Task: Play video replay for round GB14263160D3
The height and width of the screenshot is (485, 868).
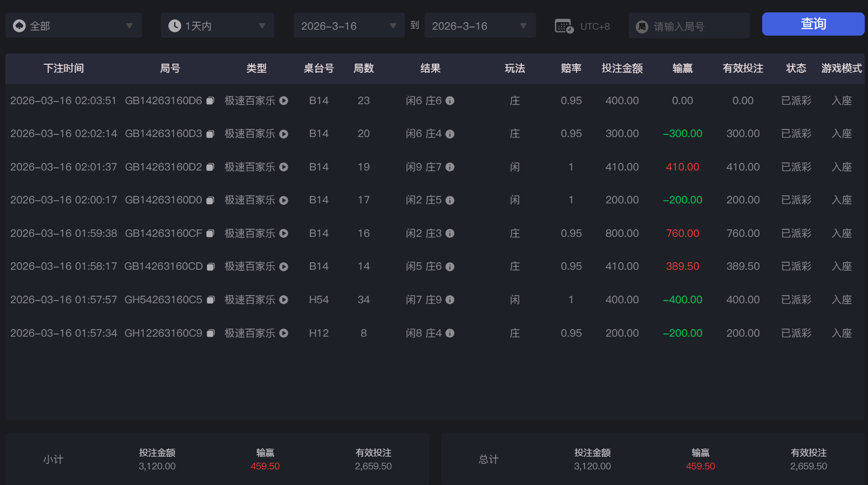Action: 283,134
